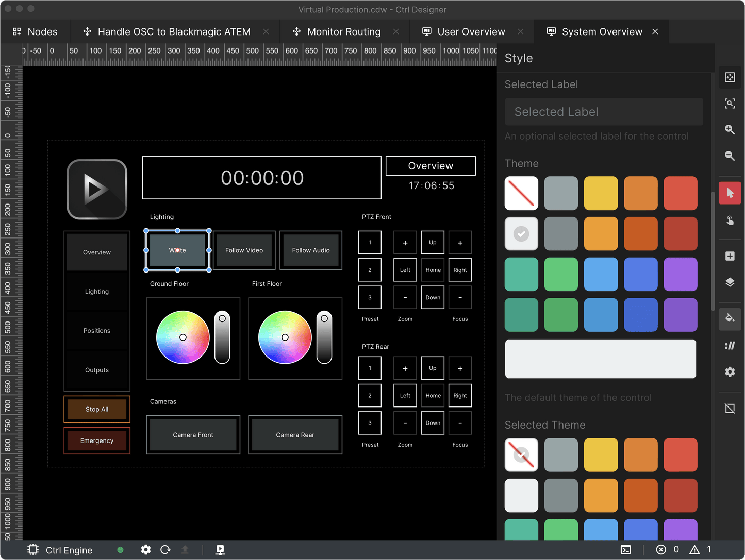Click the zoom out magnifier icon
745x560 pixels.
730,156
